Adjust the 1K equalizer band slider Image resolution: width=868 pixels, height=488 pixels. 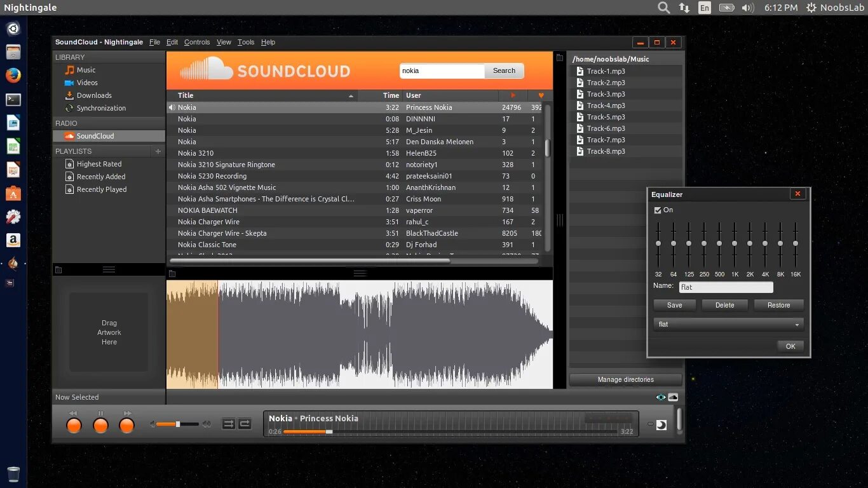click(x=735, y=244)
